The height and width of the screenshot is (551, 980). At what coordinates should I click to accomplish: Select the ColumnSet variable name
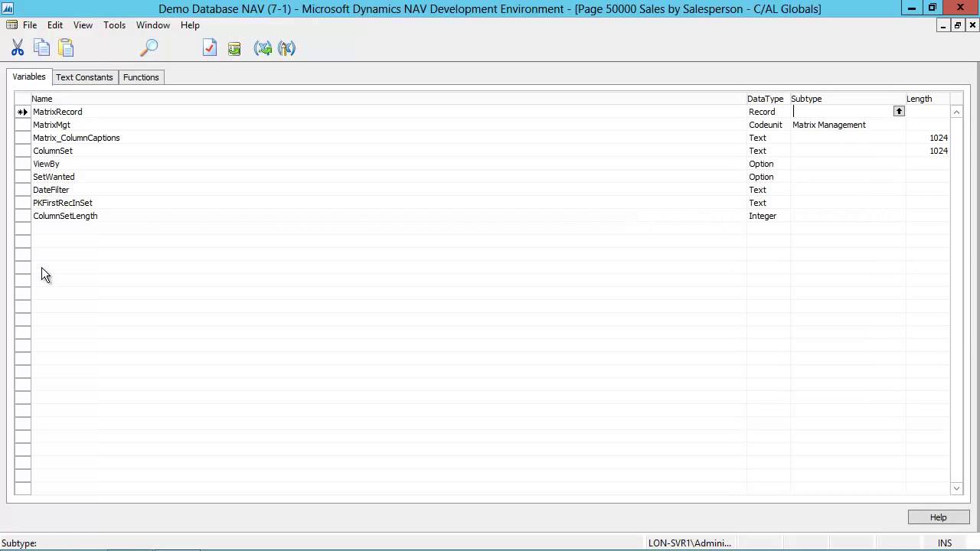click(x=53, y=151)
